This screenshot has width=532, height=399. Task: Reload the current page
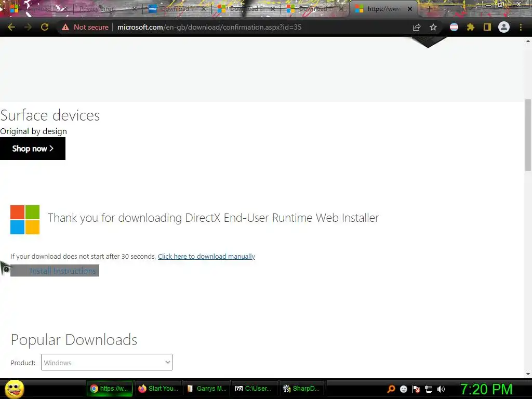tap(45, 27)
